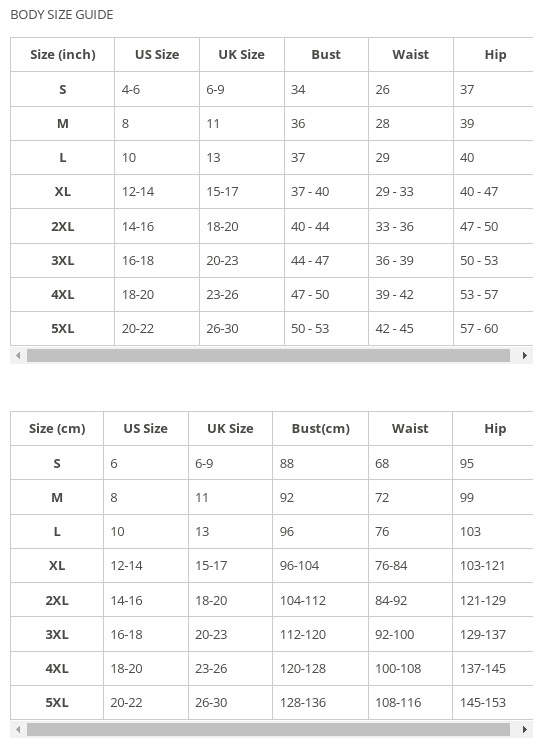Click the 'UK Size' header in inch table
Image resolution: width=547 pixels, height=748 pixels.
click(x=242, y=55)
